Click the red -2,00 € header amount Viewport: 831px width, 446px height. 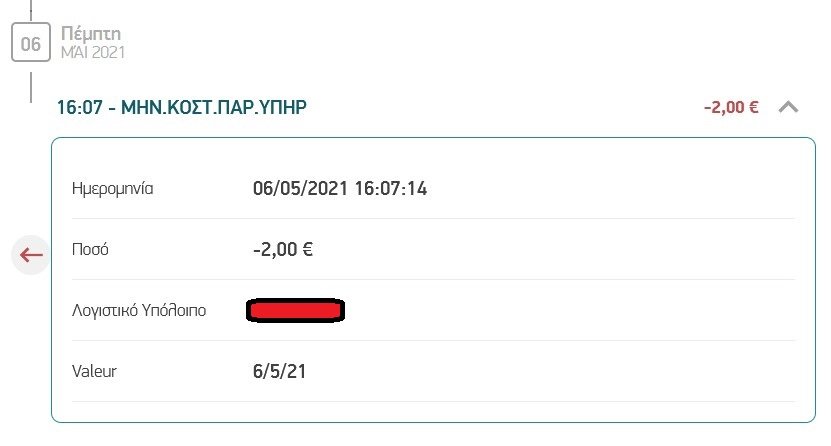(730, 108)
